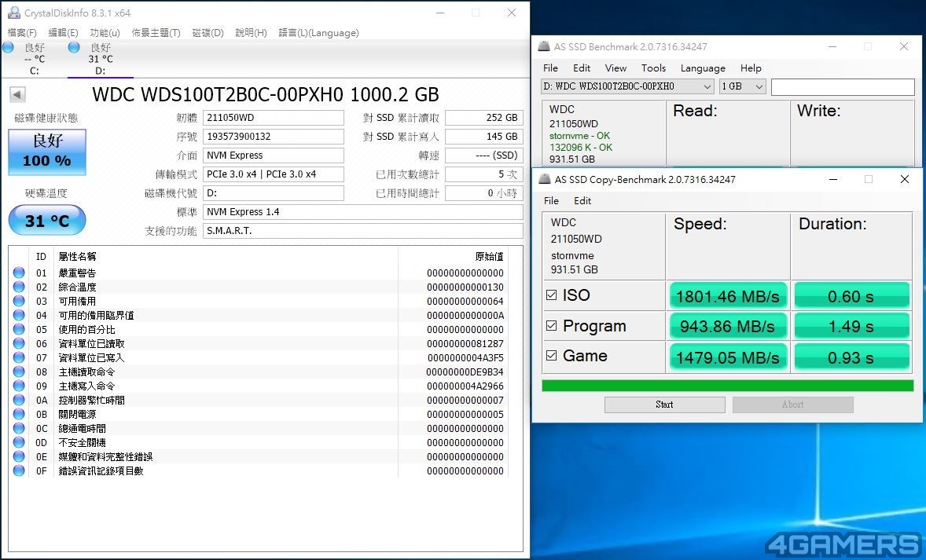Click the ISO speed result 1801.46 MB/s
Screen dimensions: 926x560
click(728, 296)
